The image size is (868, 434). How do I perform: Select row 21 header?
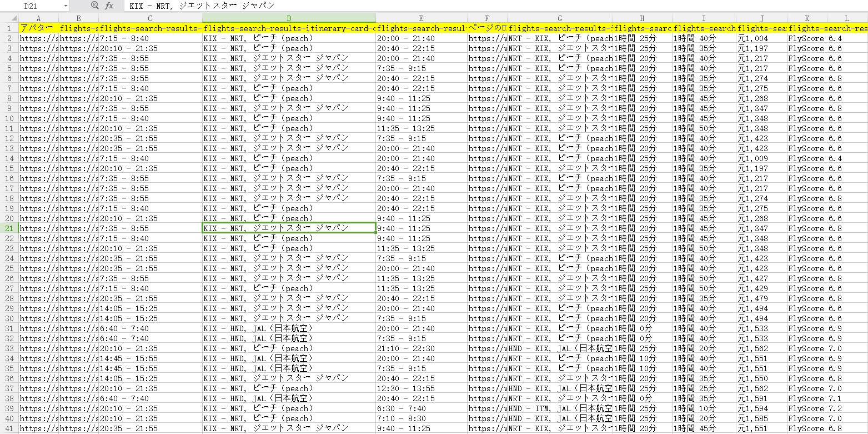pos(9,228)
